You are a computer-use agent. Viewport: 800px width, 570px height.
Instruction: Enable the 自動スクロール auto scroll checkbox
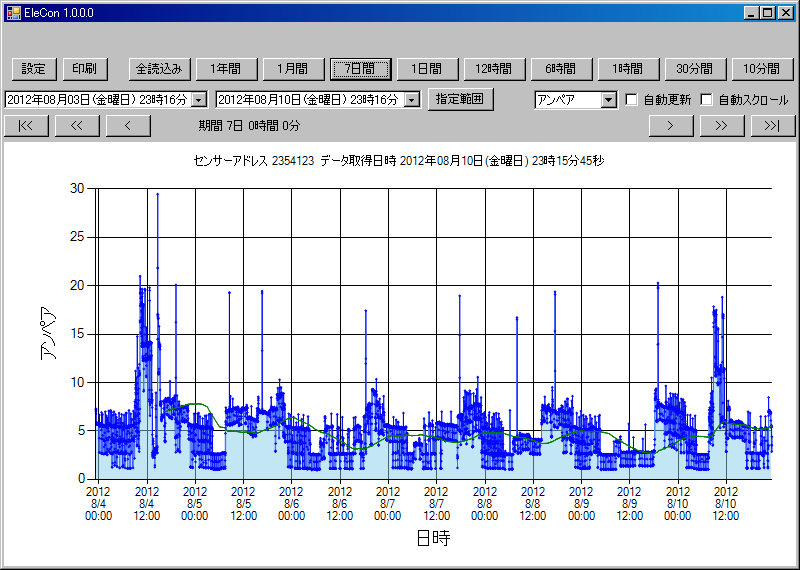click(x=707, y=100)
